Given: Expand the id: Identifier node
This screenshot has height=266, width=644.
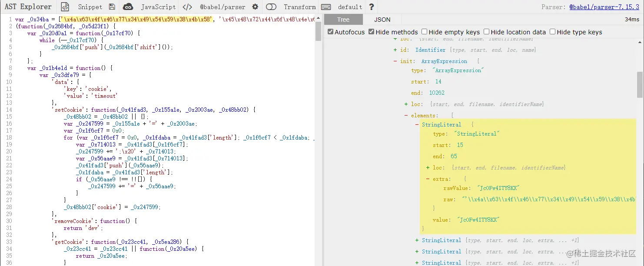Looking at the screenshot, I should [395, 50].
